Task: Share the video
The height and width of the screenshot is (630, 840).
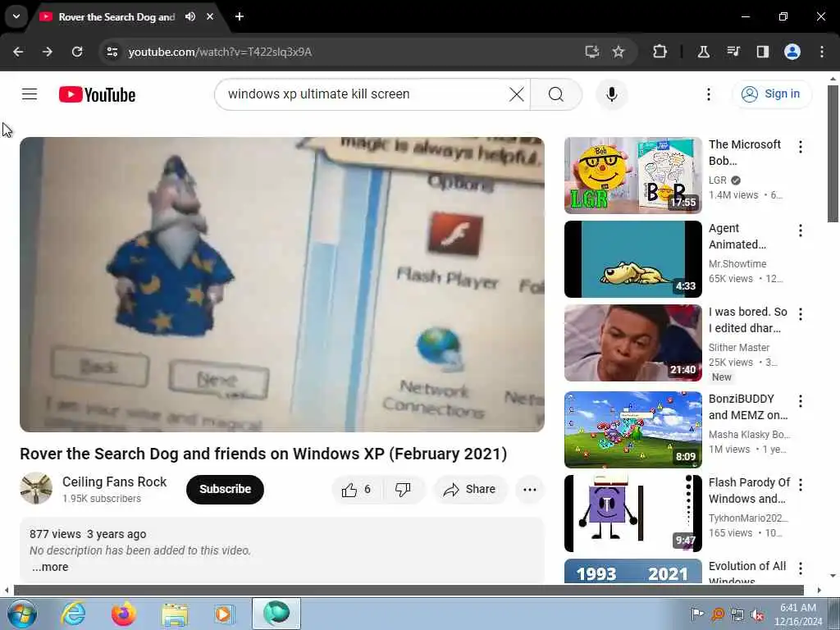Action: 470,489
